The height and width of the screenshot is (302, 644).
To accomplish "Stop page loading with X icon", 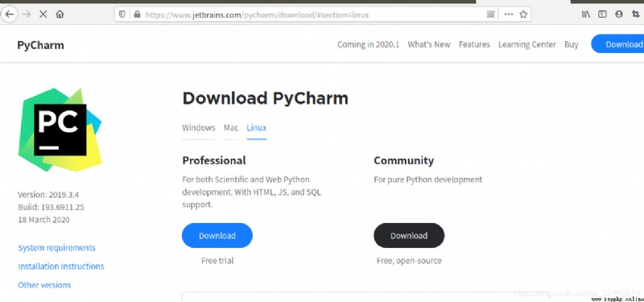I will [x=43, y=14].
